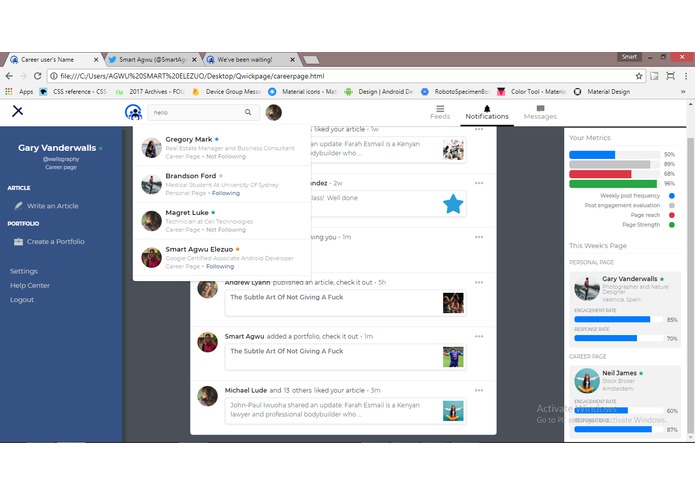Open options menu for the following you notification
The height and width of the screenshot is (494, 695).
pyautogui.click(x=479, y=237)
